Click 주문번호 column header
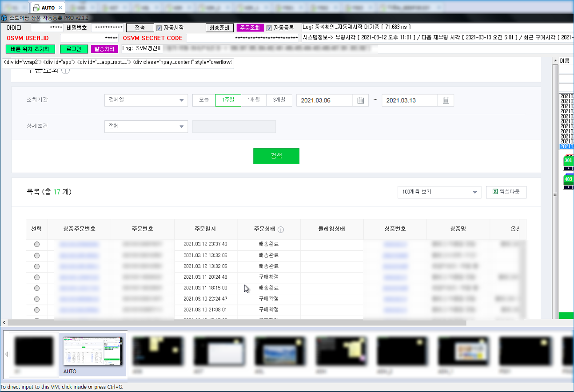Screen dimensions: 574x392 [142, 229]
